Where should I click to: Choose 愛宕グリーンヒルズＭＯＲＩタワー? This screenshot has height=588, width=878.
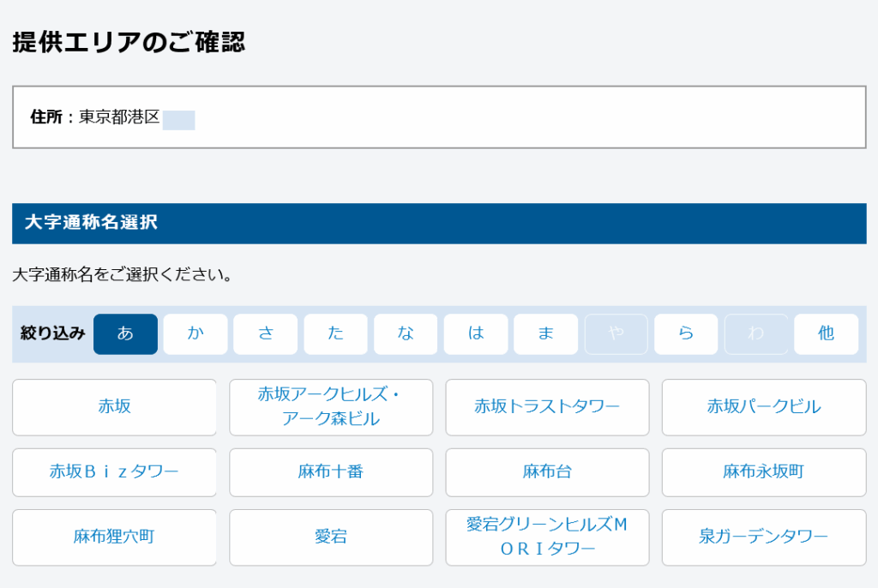(x=547, y=537)
